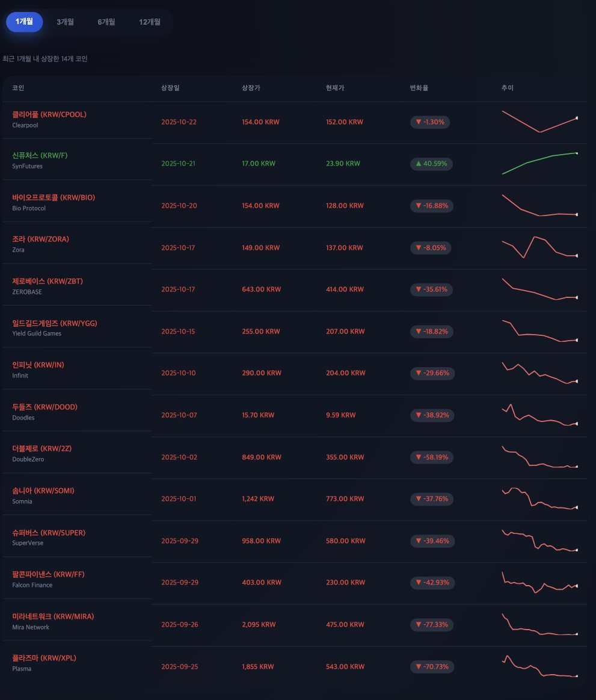Open the 12개월 period tab
The width and height of the screenshot is (596, 700).
(149, 22)
